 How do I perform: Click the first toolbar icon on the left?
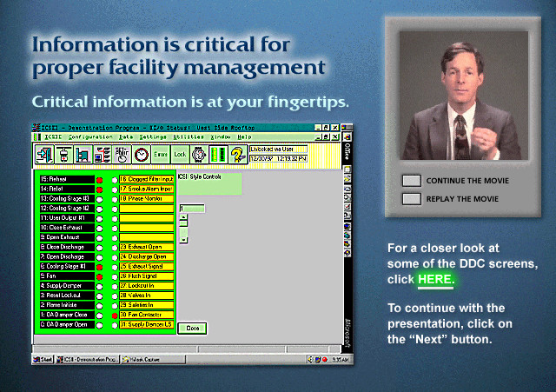[43, 155]
